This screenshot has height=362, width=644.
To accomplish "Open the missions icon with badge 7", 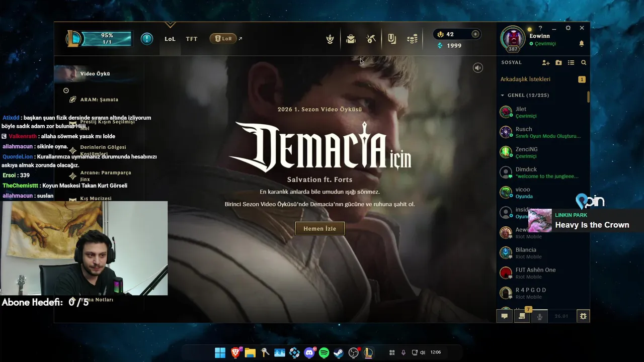I will pos(522,316).
